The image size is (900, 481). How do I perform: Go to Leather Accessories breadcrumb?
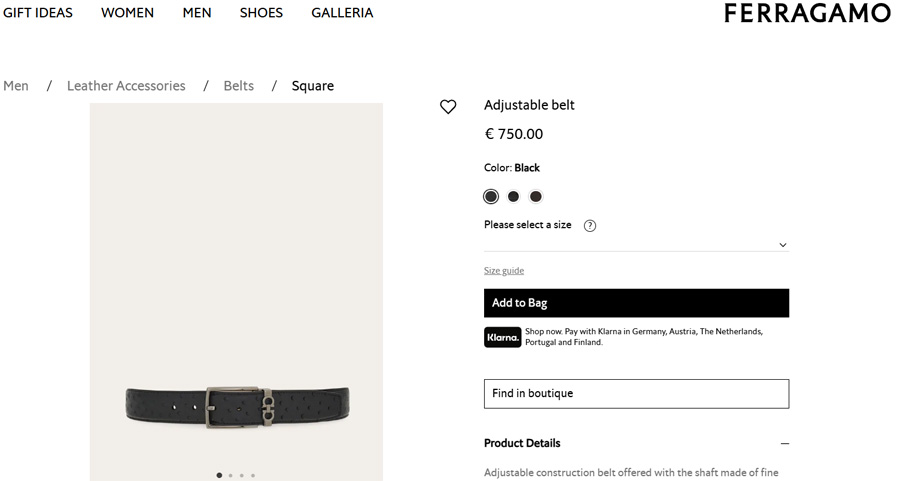coord(126,86)
